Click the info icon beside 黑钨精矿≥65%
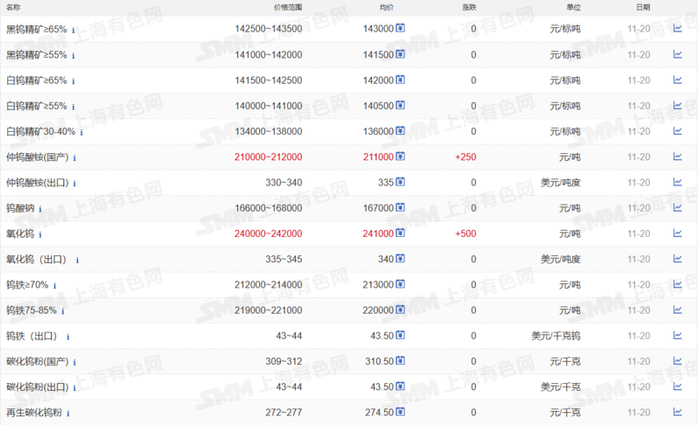 click(73, 30)
